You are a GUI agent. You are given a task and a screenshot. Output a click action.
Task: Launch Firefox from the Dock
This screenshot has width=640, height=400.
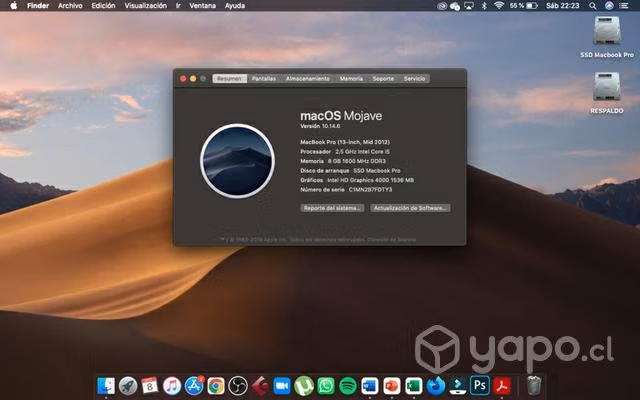pyautogui.click(x=436, y=385)
